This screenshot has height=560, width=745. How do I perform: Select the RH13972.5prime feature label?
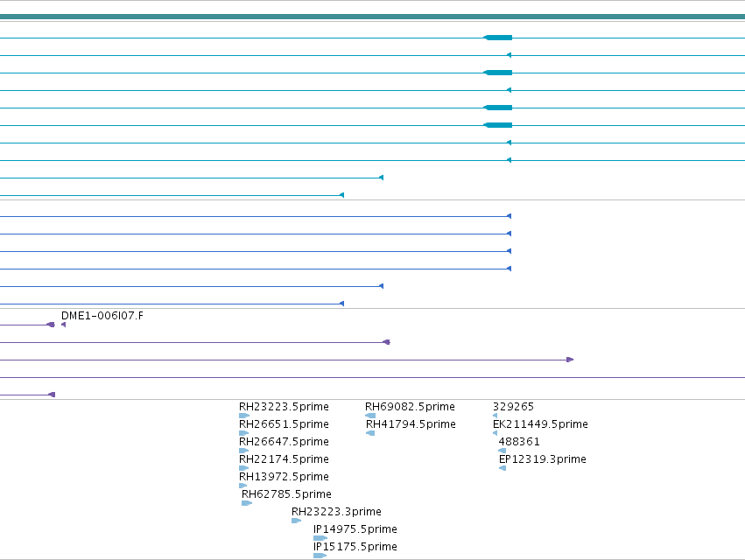(x=284, y=477)
